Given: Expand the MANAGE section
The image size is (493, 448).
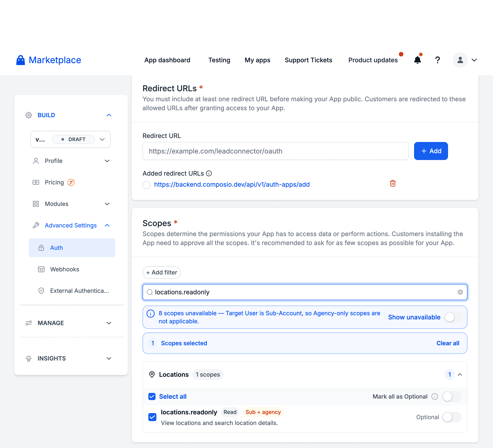Looking at the screenshot, I should (109, 323).
